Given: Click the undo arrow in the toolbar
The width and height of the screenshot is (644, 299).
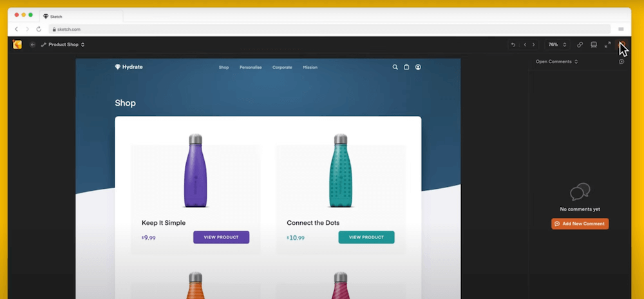Looking at the screenshot, I should (x=513, y=44).
